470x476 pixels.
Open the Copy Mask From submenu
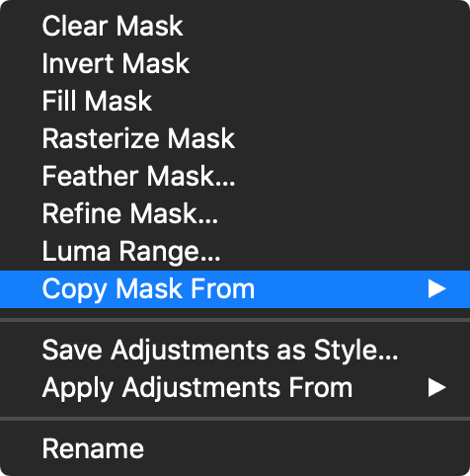click(235, 289)
